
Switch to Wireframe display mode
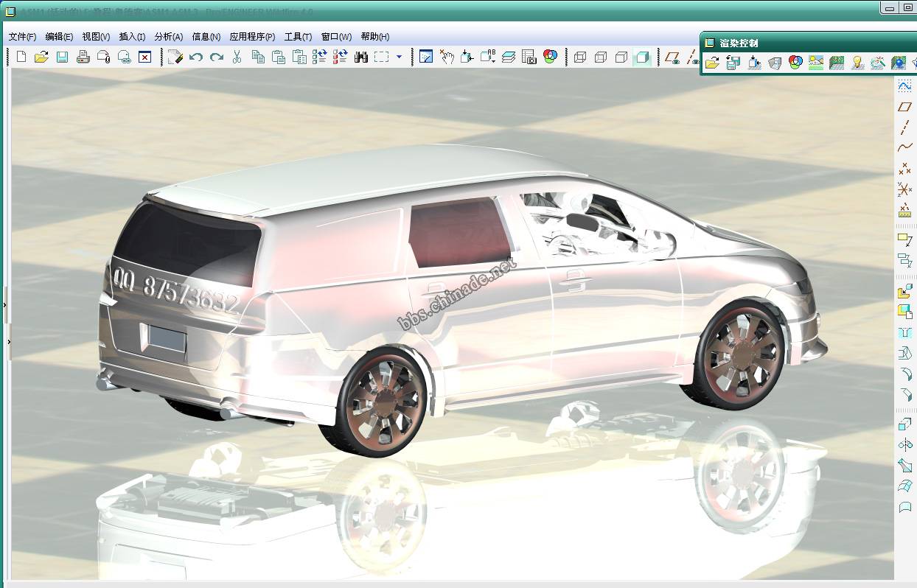[580, 57]
